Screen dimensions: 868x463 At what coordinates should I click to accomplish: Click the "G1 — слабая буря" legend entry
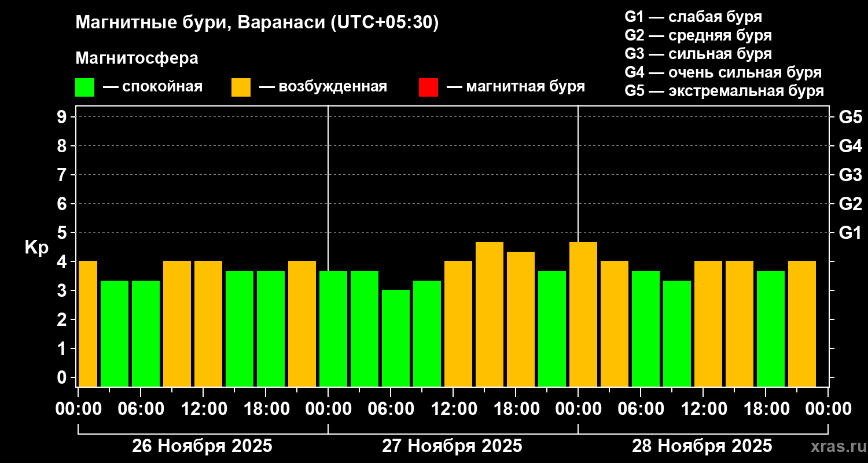point(693,16)
